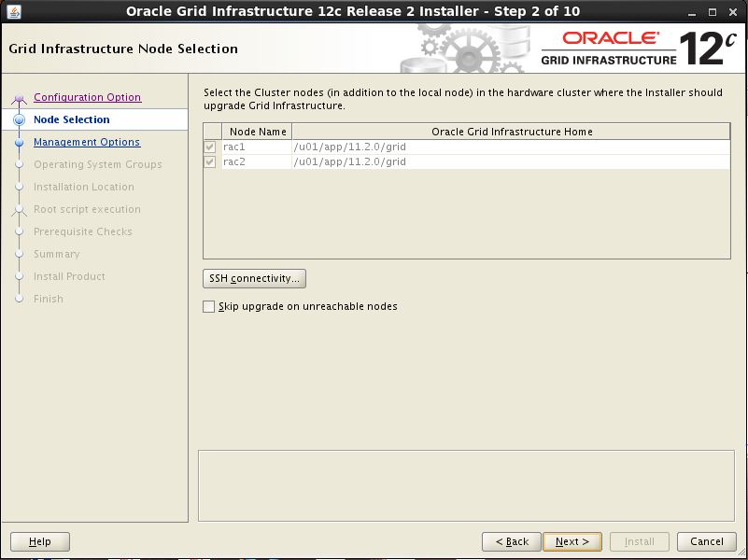Viewport: 748px width, 560px height.
Task: Toggle the checkbox for node rac1
Action: click(x=210, y=147)
